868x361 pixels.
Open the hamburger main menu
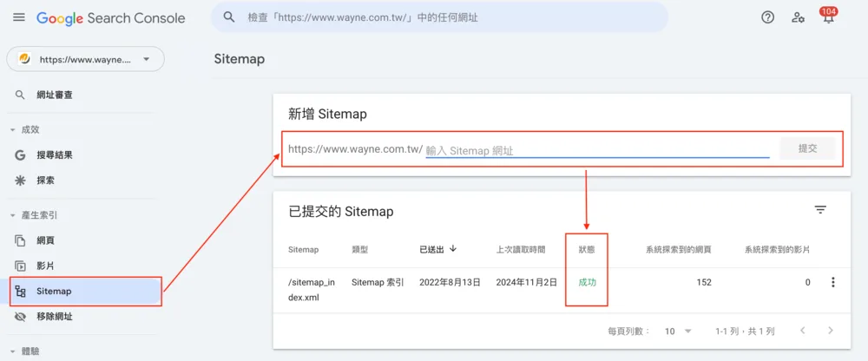tap(19, 17)
